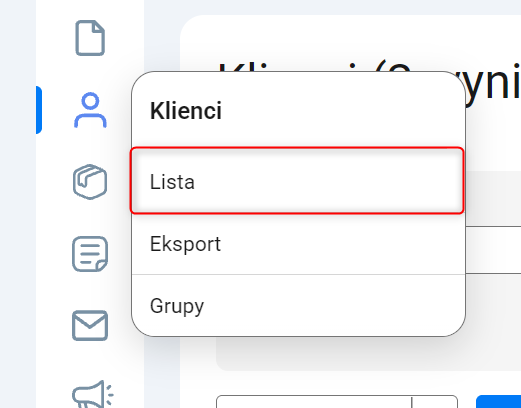Focus the text field below the gray panel
The height and width of the screenshot is (408, 521).
pyautogui.click(x=314, y=402)
